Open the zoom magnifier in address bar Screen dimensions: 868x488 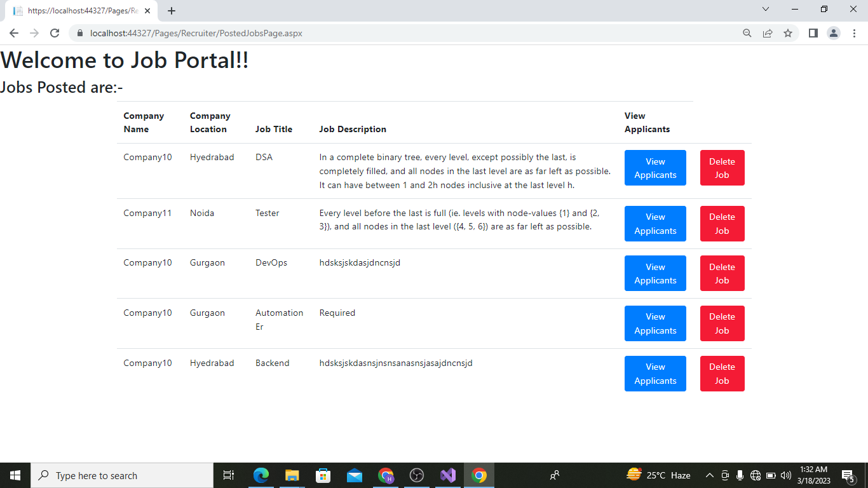pyautogui.click(x=747, y=33)
